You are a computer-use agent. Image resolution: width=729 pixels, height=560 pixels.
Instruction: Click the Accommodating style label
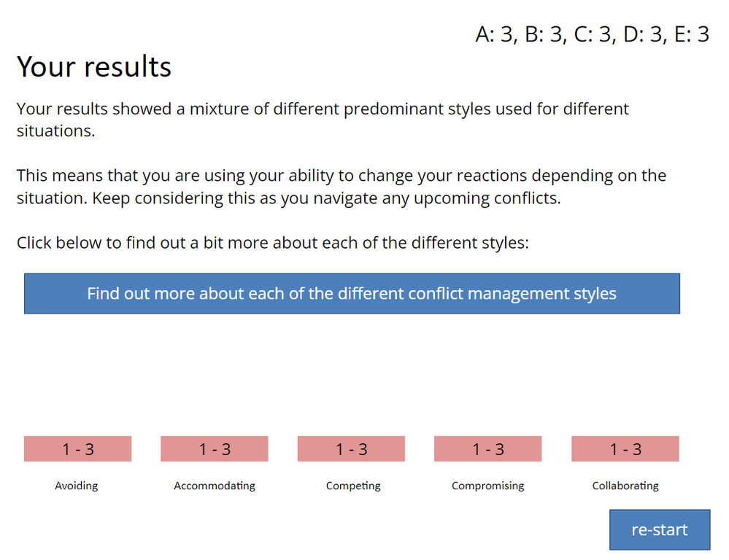(x=215, y=486)
